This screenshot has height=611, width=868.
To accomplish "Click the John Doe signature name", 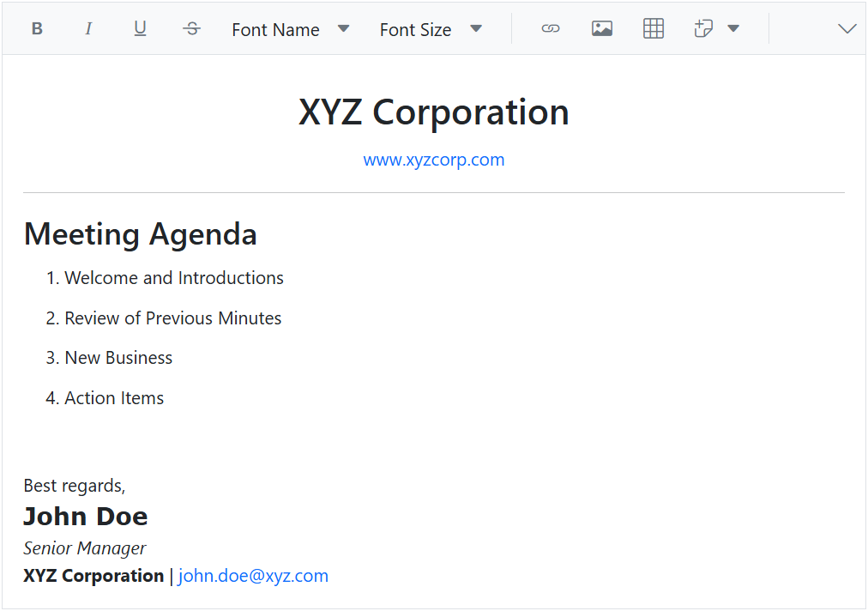I will (x=85, y=516).
